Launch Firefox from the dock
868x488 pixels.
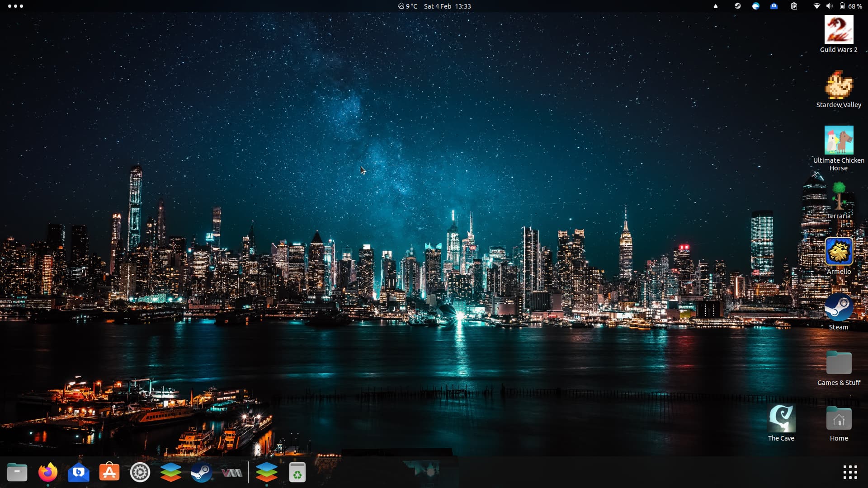(x=48, y=473)
